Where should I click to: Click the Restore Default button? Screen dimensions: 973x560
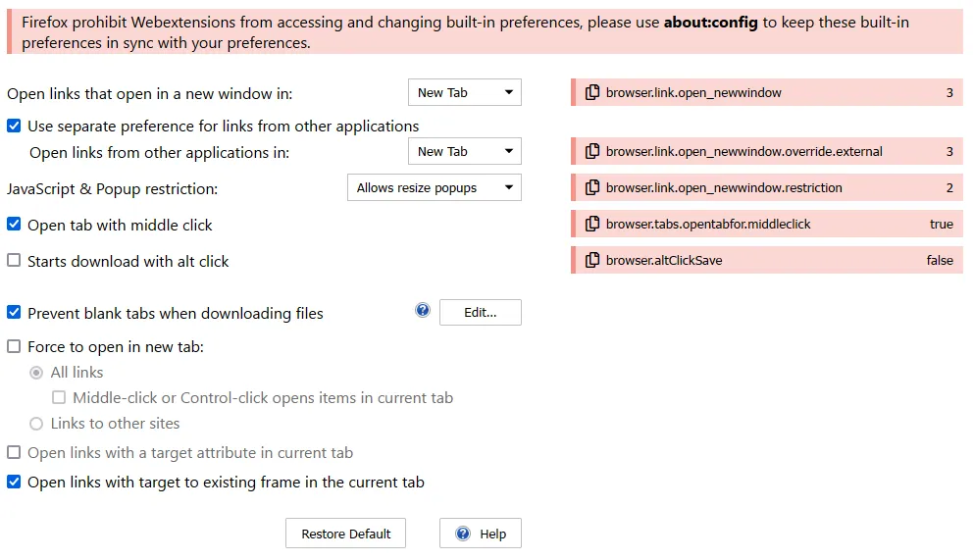click(x=345, y=534)
